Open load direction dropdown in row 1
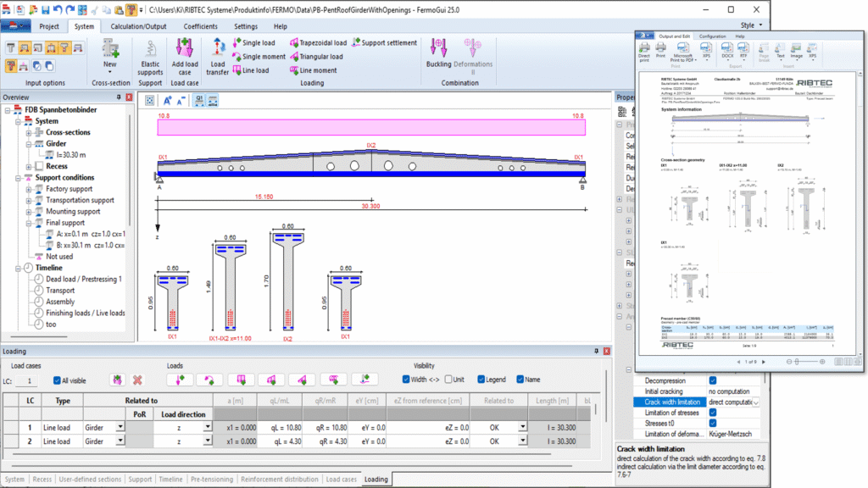 click(207, 427)
